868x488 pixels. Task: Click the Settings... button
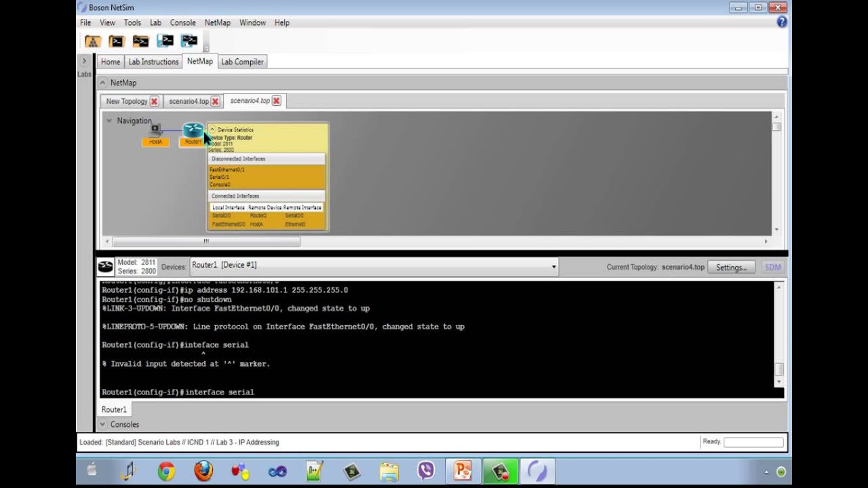731,267
